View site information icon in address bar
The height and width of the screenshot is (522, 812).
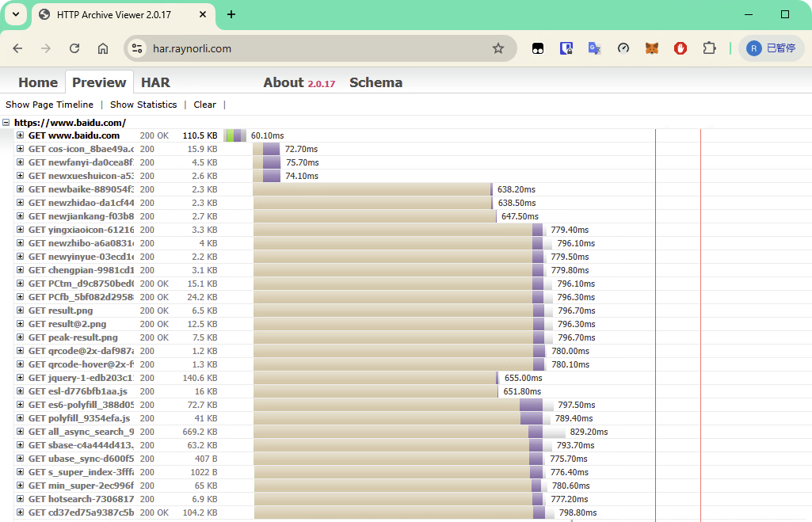click(x=137, y=48)
